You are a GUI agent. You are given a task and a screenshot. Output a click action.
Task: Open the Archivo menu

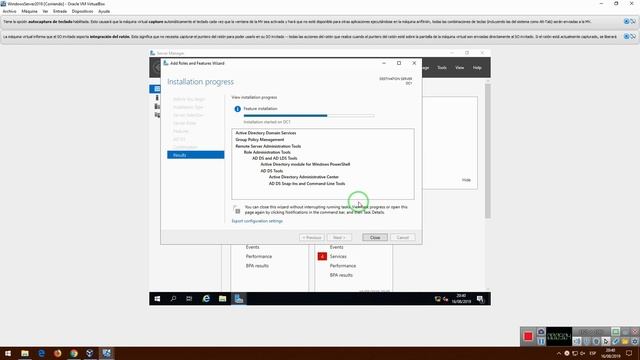9,11
